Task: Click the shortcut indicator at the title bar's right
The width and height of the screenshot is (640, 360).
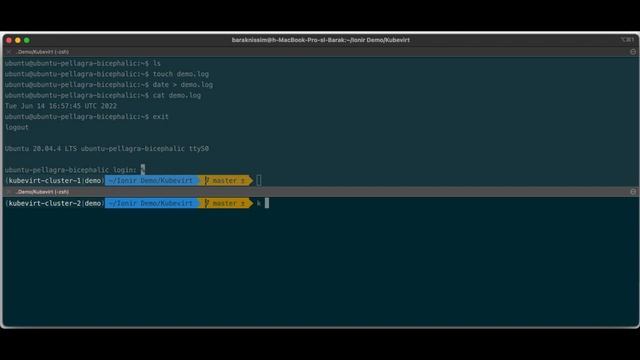Action: tap(627, 40)
